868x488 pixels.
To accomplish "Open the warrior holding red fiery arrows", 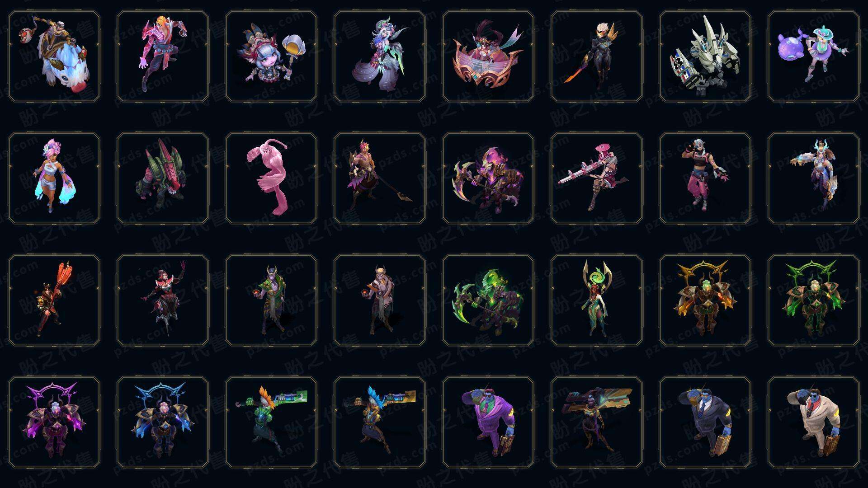I will (54, 300).
